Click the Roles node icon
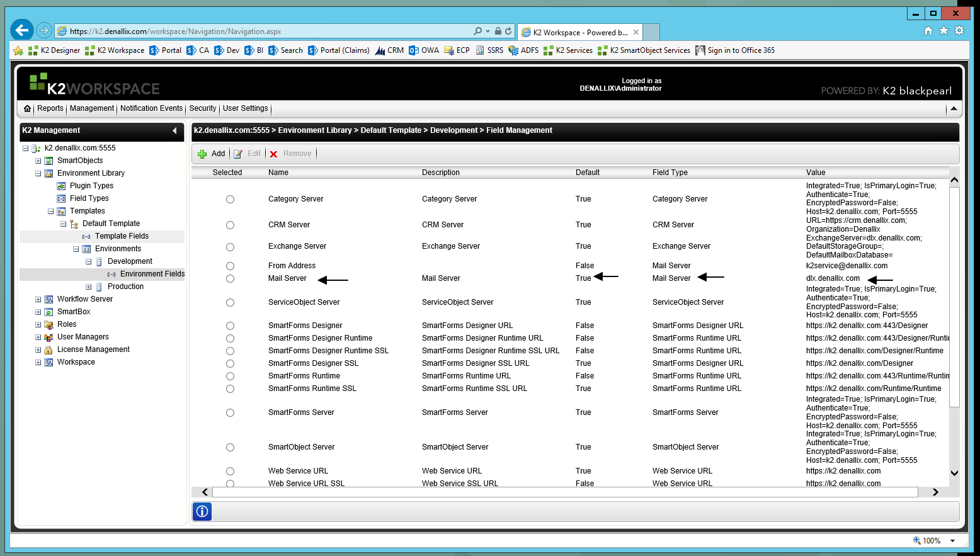This screenshot has height=556, width=980. 48,324
